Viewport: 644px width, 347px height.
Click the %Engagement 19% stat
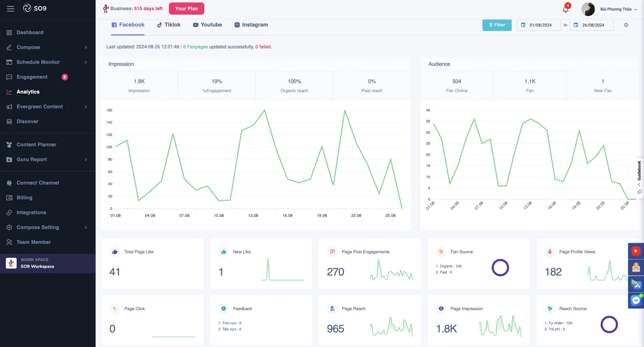point(217,86)
